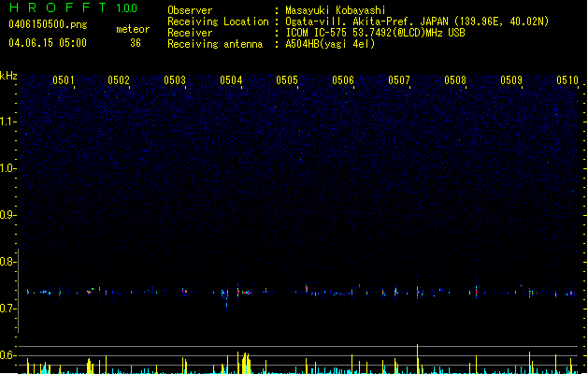Screen dimensions: 588x374
Task: Click the 0505 time marker
Action: point(287,80)
